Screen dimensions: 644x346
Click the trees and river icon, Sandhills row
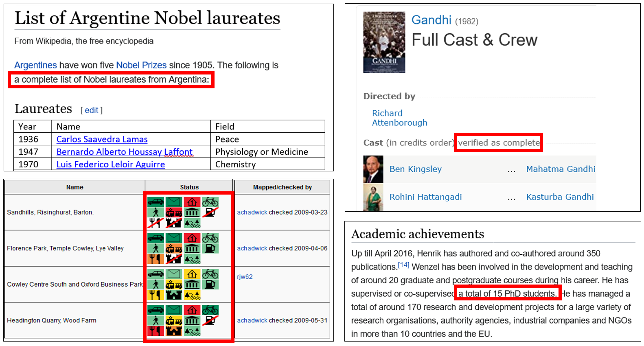click(x=192, y=223)
